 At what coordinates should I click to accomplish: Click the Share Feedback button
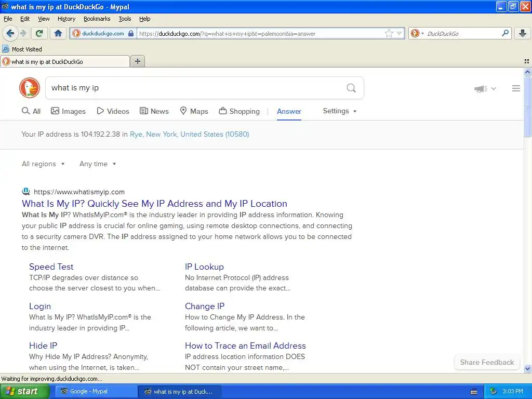point(487,362)
